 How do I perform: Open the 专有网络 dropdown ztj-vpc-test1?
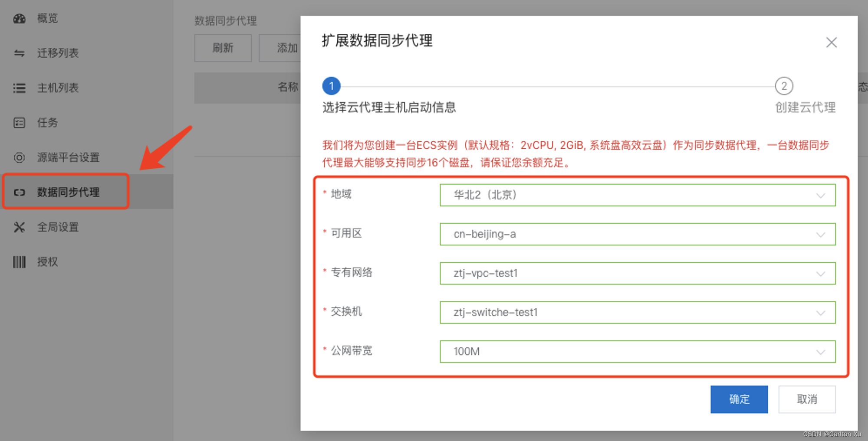coord(638,273)
